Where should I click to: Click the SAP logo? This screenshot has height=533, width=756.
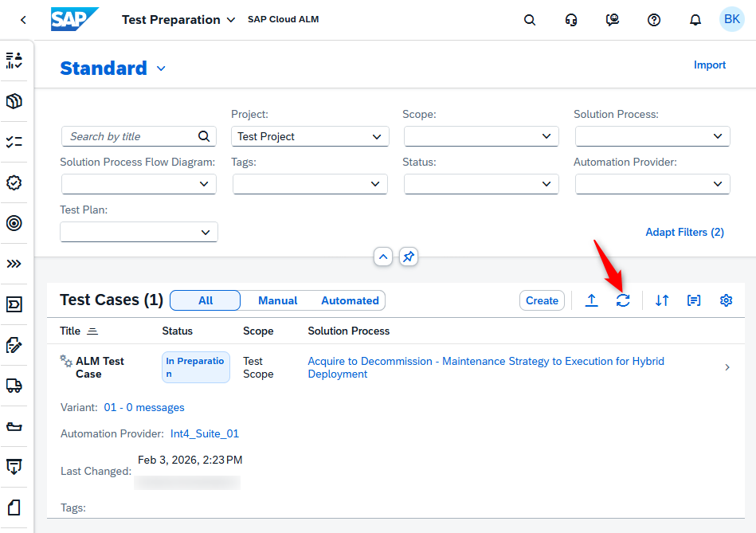75,19
